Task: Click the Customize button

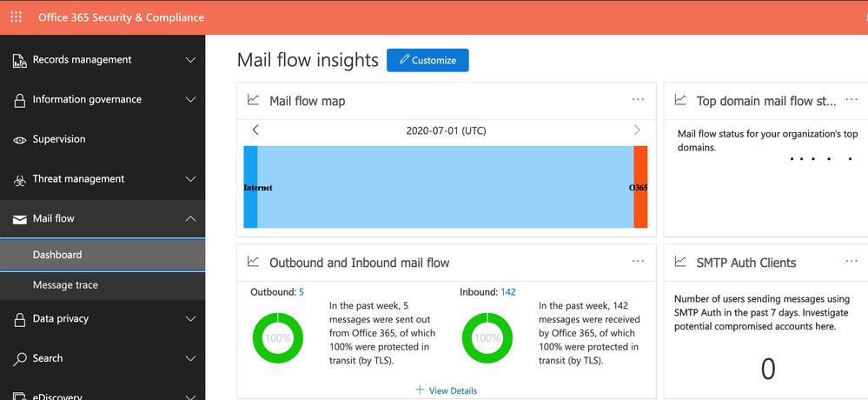Action: pyautogui.click(x=427, y=60)
